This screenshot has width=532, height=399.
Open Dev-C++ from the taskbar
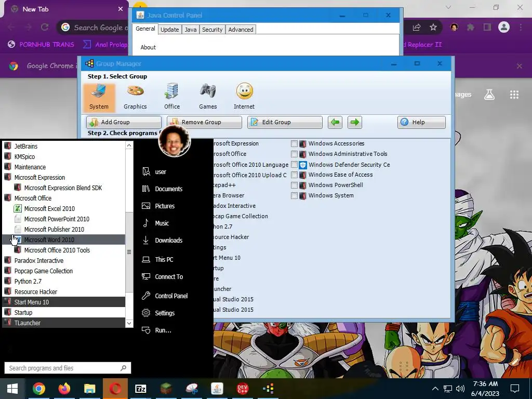pos(242,389)
